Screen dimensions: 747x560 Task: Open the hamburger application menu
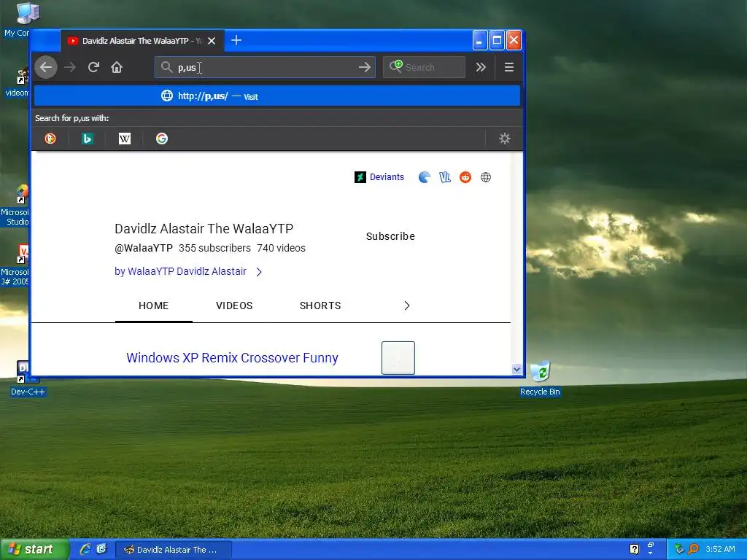(x=508, y=67)
